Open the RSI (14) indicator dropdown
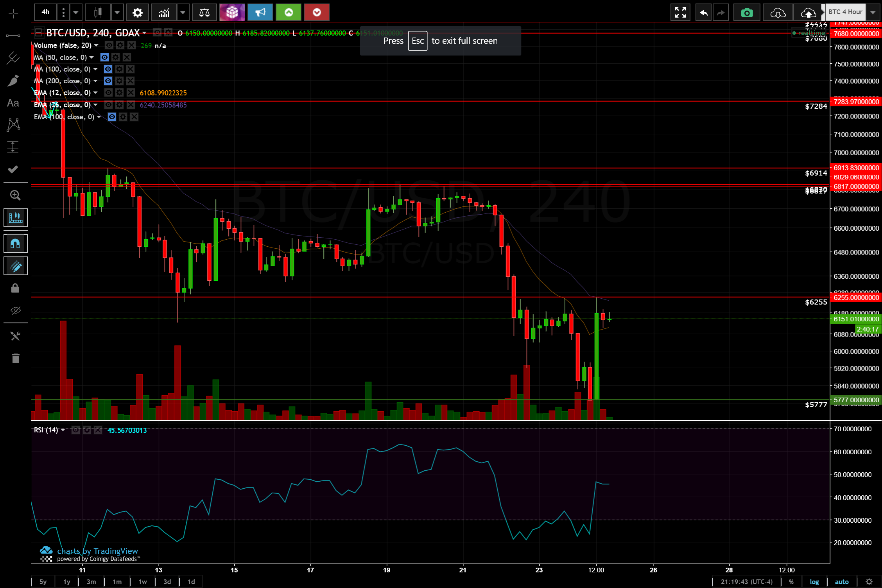 [63, 430]
